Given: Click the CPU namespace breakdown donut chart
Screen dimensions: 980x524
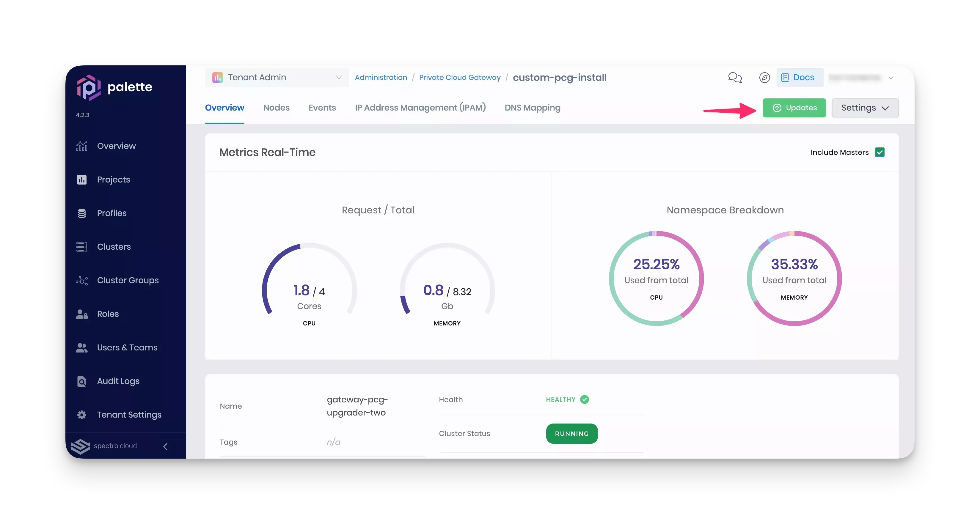Looking at the screenshot, I should (x=656, y=279).
